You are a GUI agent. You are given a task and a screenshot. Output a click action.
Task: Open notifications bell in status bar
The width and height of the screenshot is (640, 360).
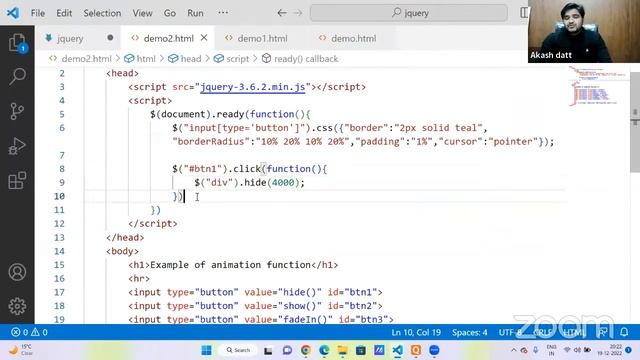click(624, 332)
